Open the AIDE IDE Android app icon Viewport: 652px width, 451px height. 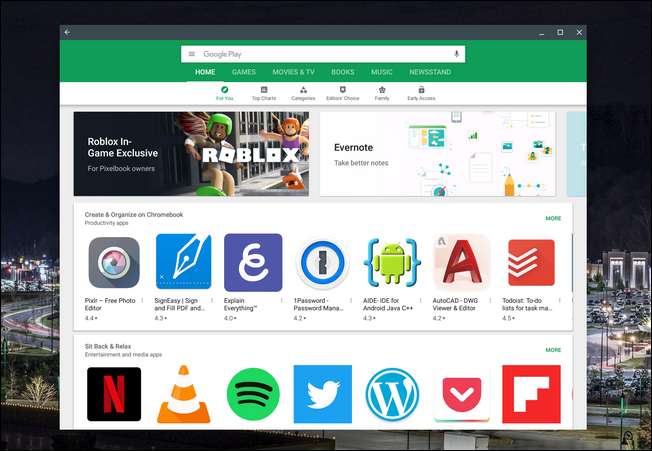click(392, 262)
